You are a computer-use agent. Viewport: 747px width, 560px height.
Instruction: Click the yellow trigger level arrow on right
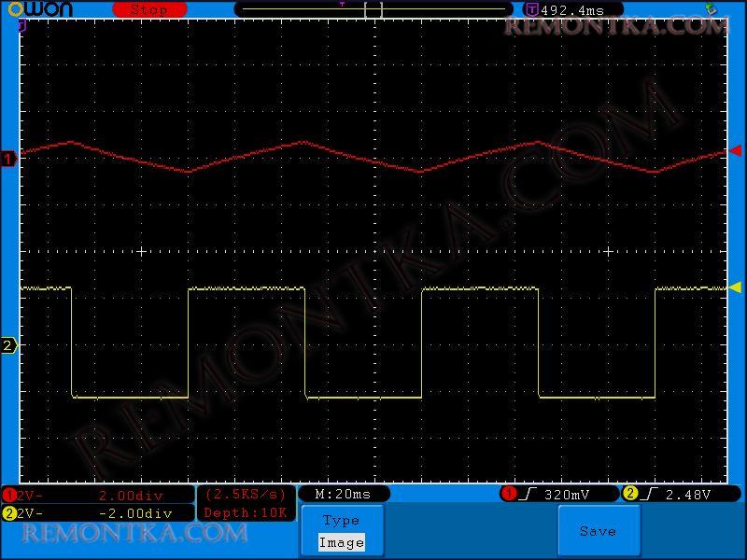(x=735, y=287)
